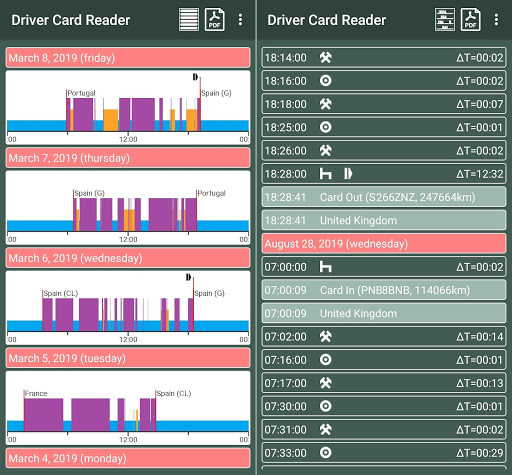Select the 18:16:00 driving activity entry
512x475 pixels.
click(384, 81)
